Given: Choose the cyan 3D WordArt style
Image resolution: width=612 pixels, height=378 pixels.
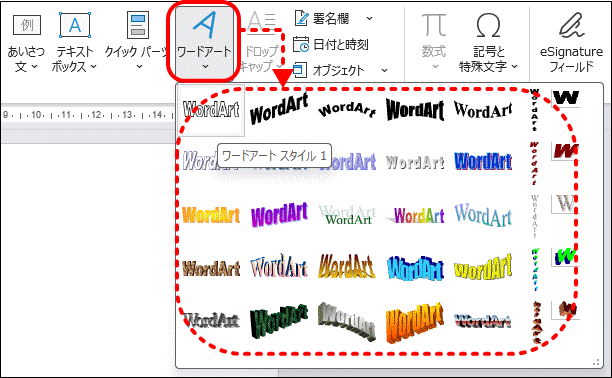Looking at the screenshot, I should tap(415, 268).
